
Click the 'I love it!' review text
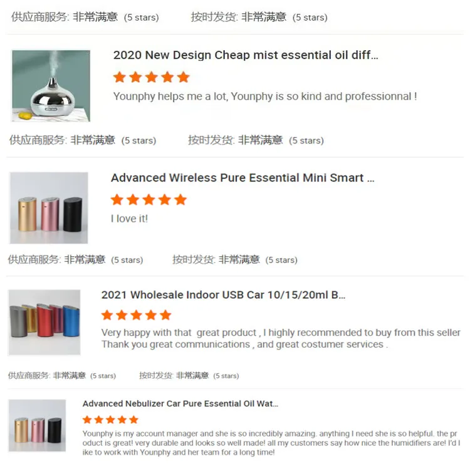pos(129,219)
